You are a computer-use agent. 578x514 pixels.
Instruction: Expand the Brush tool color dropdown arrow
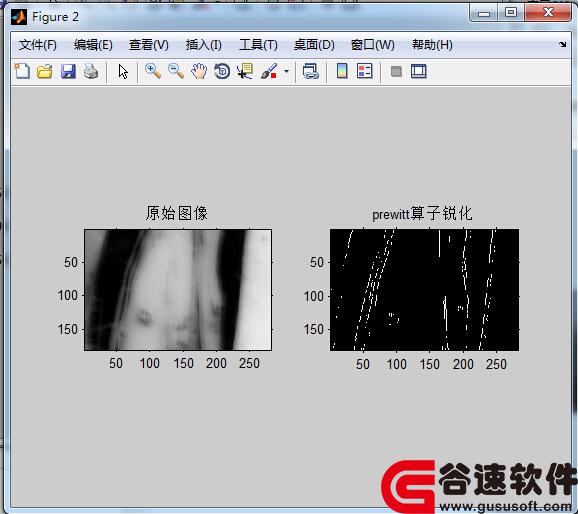coord(286,72)
